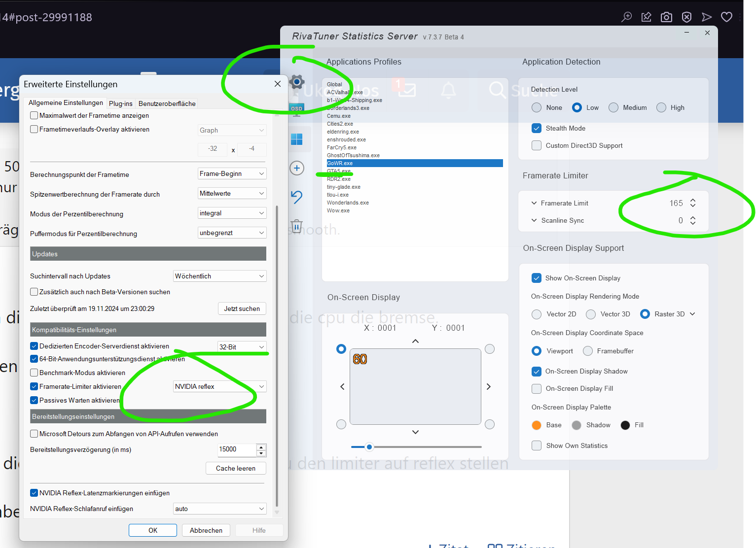The height and width of the screenshot is (548, 756).
Task: Delete profile with trash can icon
Action: 296,226
